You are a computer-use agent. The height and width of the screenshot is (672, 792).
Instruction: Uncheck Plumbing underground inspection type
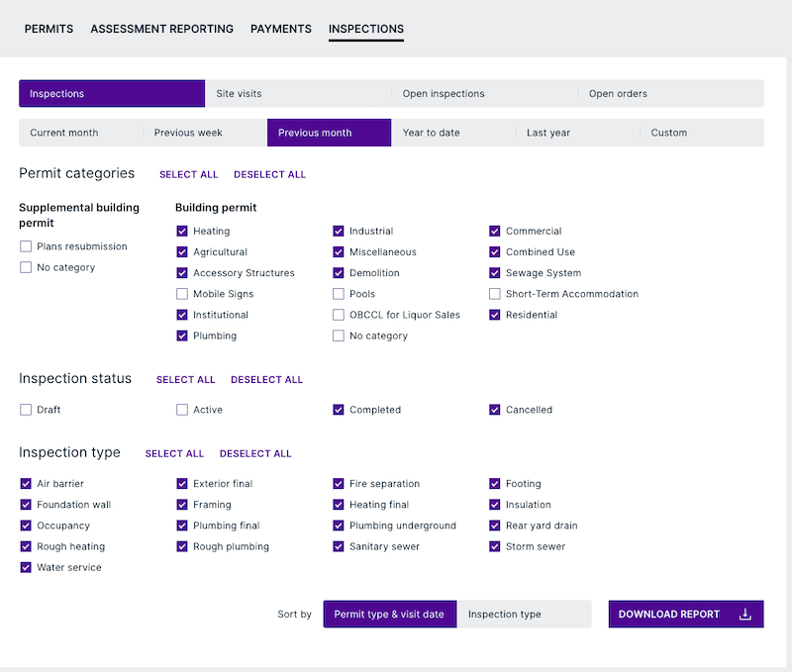tap(339, 526)
